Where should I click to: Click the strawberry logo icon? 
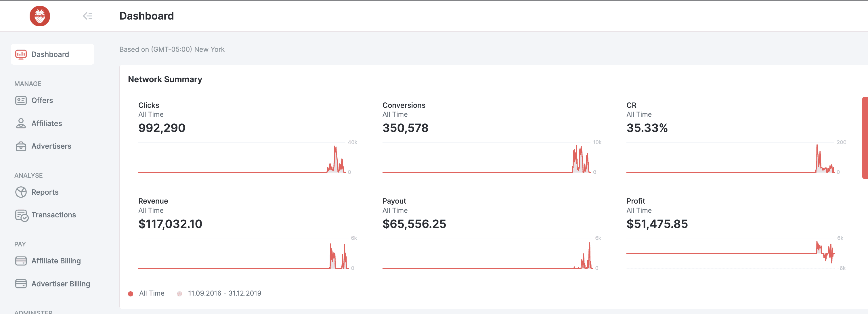point(40,16)
